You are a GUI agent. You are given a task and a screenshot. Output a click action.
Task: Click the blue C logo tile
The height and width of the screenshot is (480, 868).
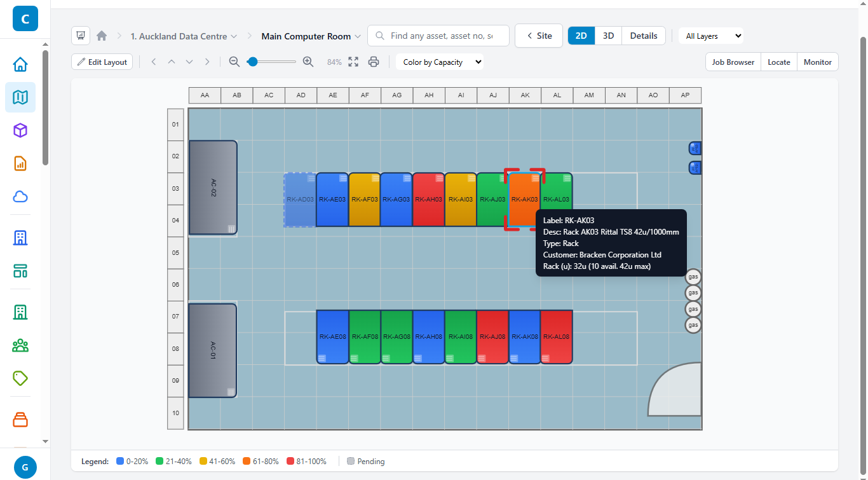[25, 19]
